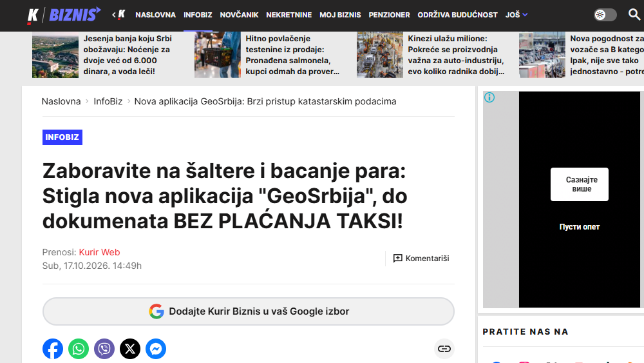Click the blue INFOBIZ category tag

click(62, 137)
